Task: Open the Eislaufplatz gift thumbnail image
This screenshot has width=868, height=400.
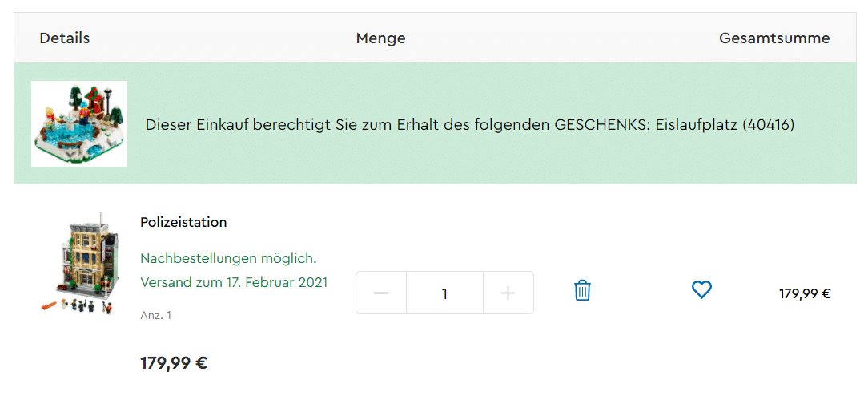Action: (79, 123)
